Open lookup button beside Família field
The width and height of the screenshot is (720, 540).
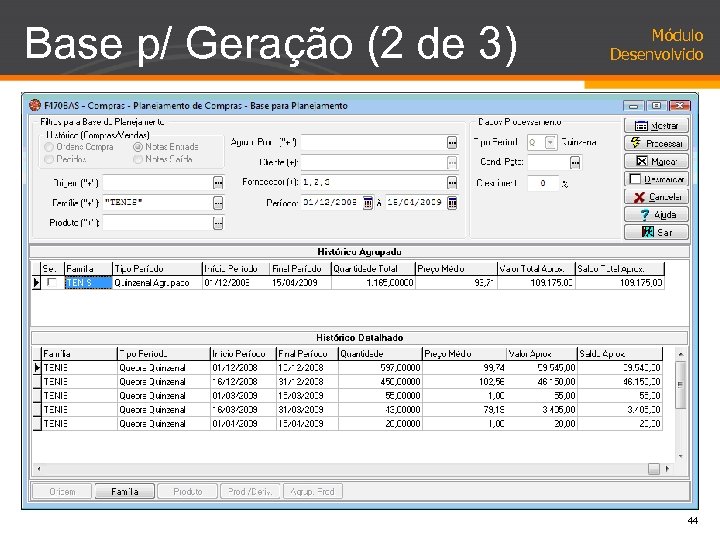click(x=218, y=202)
